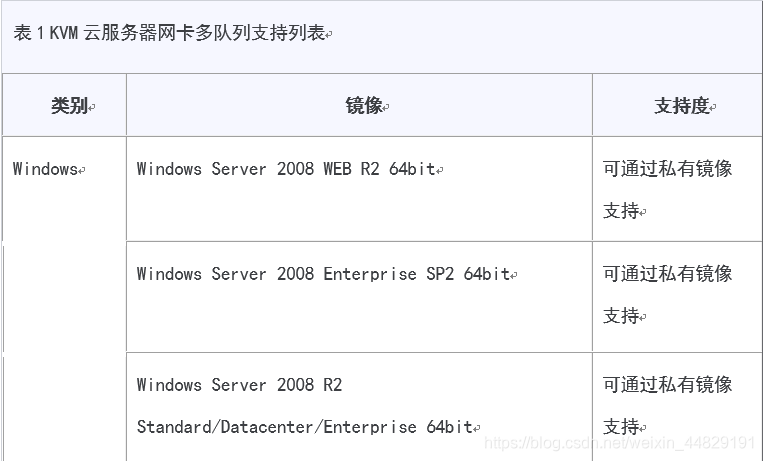Click the 镜像 column header
Image resolution: width=763 pixels, height=461 pixels.
tap(364, 105)
